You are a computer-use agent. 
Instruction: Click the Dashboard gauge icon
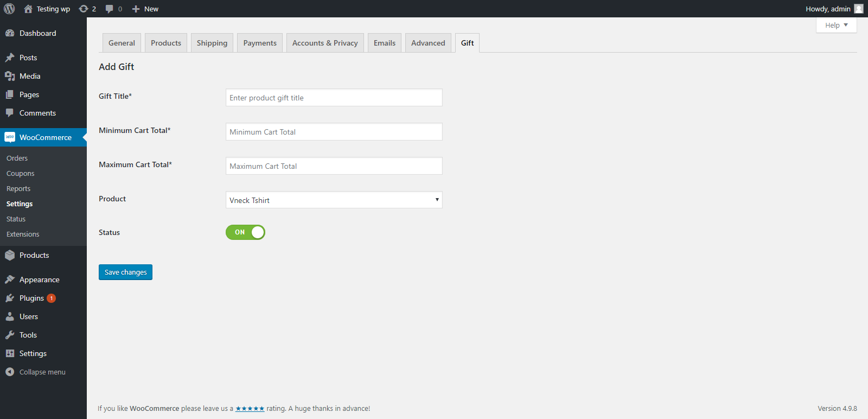coord(10,33)
